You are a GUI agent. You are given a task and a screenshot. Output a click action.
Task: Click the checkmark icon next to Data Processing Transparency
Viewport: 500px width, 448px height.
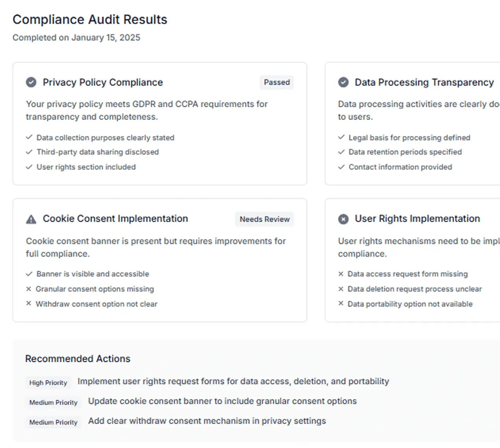tap(343, 82)
